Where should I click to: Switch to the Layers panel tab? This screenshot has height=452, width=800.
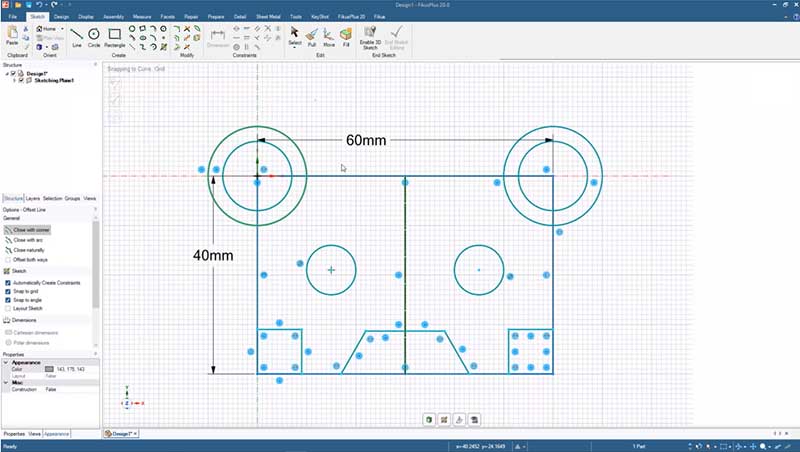tap(33, 199)
